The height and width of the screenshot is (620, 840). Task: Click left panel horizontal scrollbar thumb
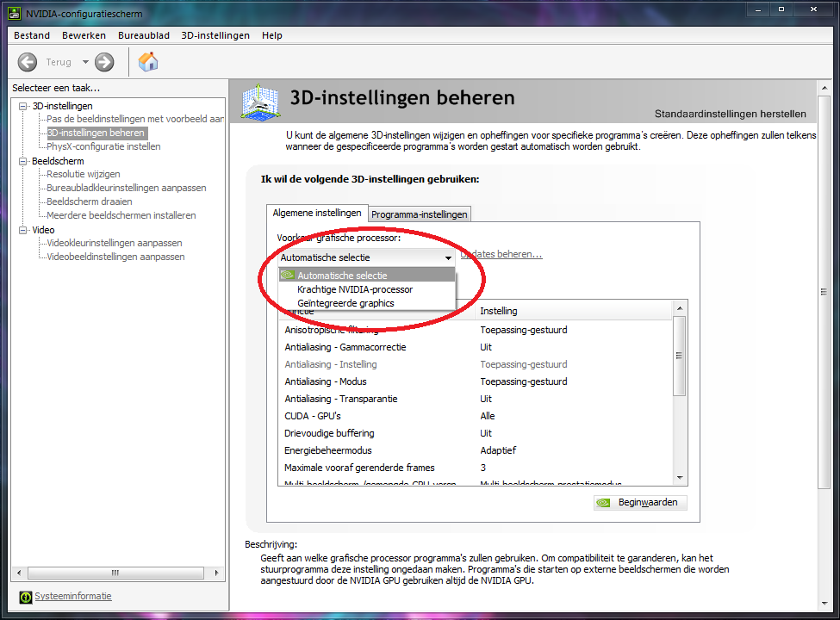coord(115,573)
